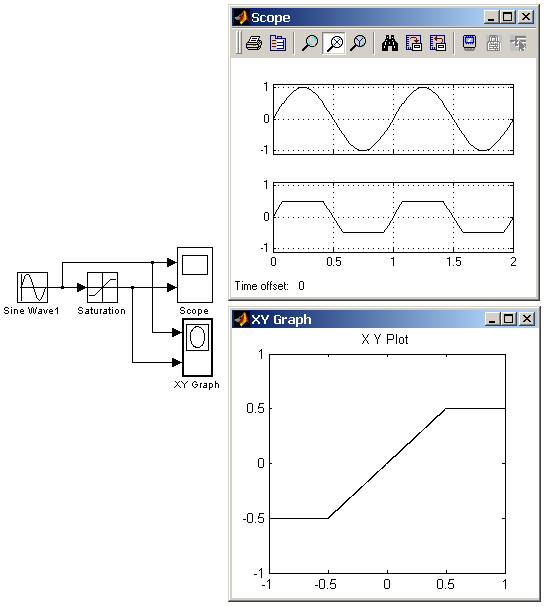Close the XY Graph window
The image size is (546, 606).
527,319
